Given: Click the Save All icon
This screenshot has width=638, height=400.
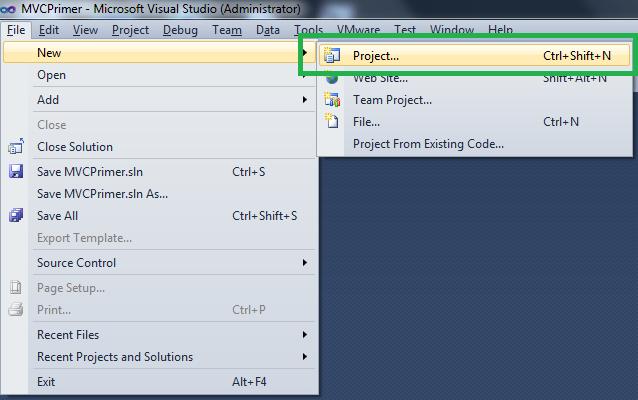Looking at the screenshot, I should click(16, 216).
